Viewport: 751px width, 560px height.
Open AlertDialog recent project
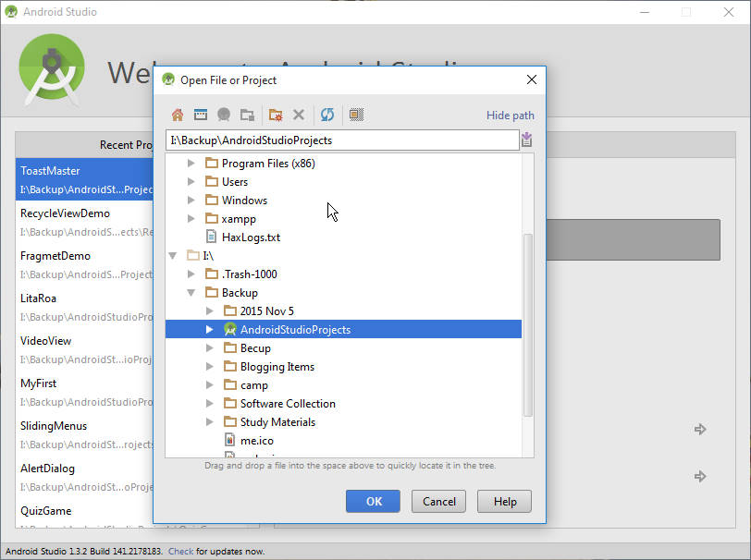(84, 478)
